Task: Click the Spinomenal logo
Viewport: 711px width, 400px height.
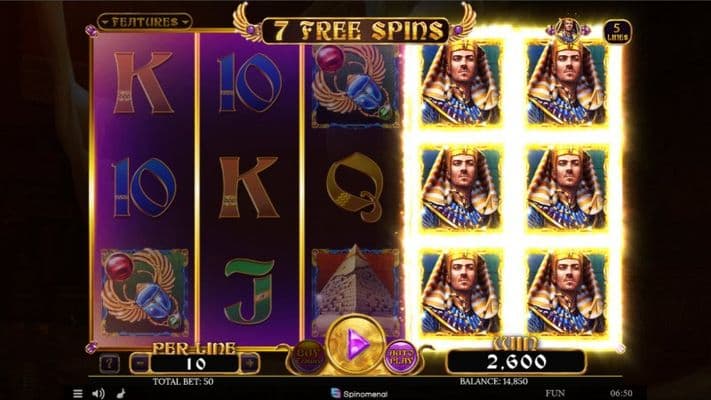Action: coord(359,394)
